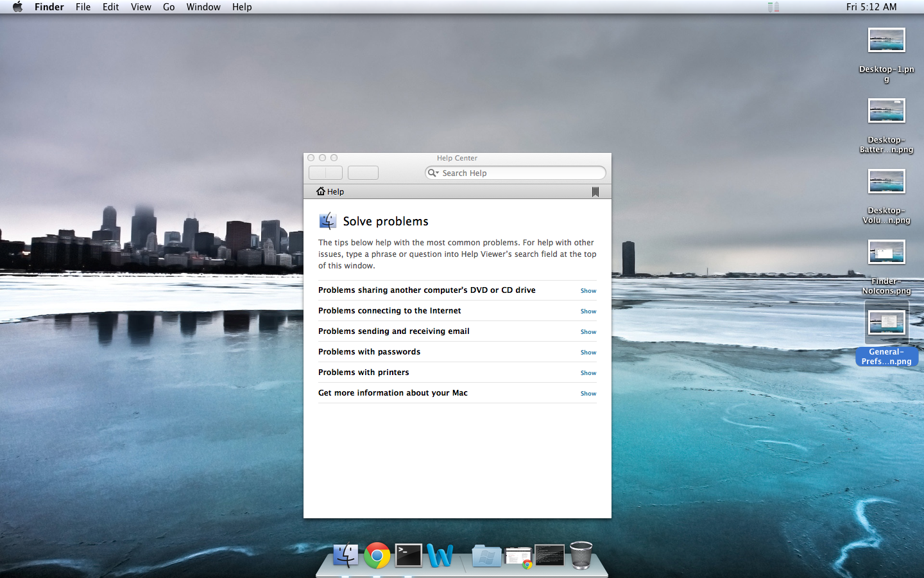924x578 pixels.
Task: Open Finder from the Dock
Action: (x=346, y=556)
